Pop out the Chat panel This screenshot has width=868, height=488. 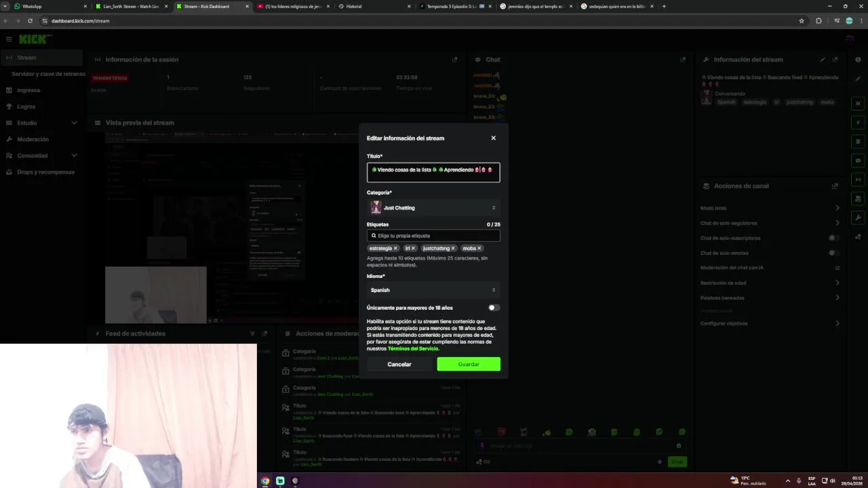[683, 60]
